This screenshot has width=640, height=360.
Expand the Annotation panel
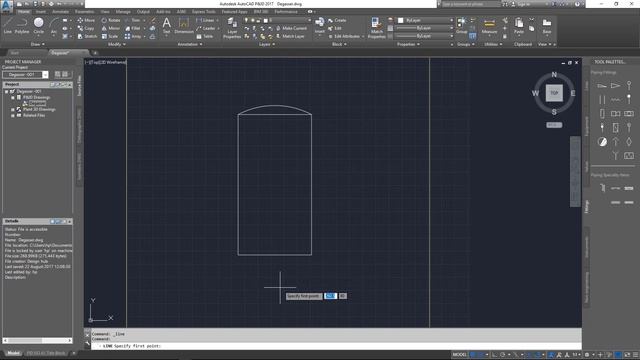[x=189, y=44]
